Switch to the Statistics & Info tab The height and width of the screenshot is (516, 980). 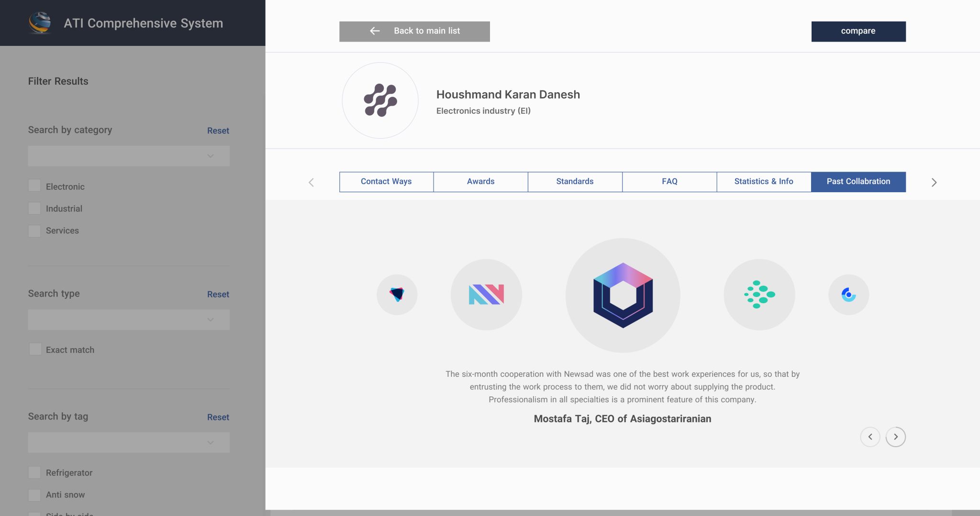point(764,182)
